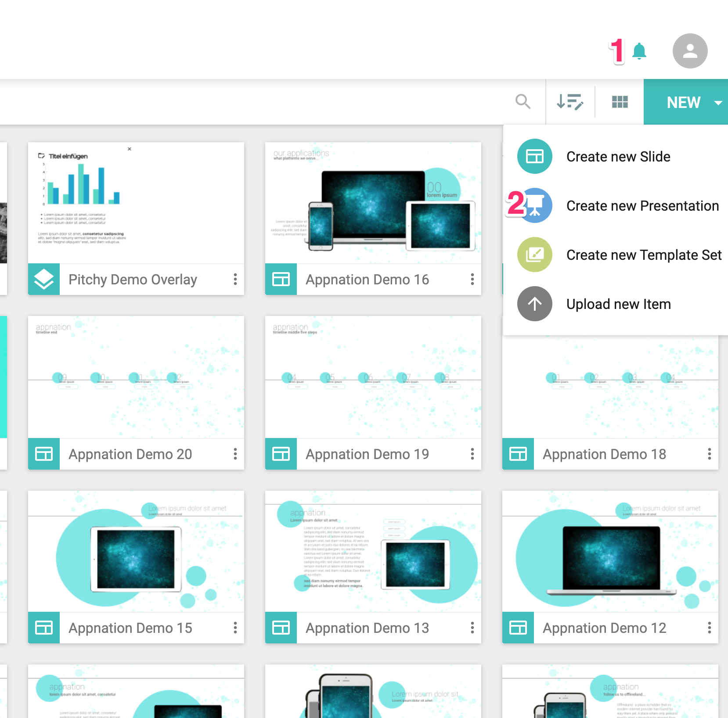Click the search magnifier icon
This screenshot has height=718, width=728.
point(523,102)
